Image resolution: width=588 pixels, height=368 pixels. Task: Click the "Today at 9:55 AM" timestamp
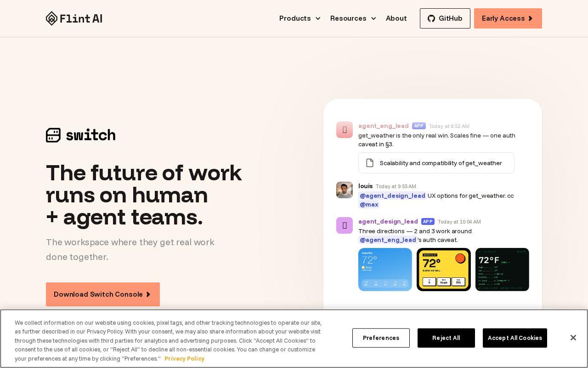pos(396,186)
